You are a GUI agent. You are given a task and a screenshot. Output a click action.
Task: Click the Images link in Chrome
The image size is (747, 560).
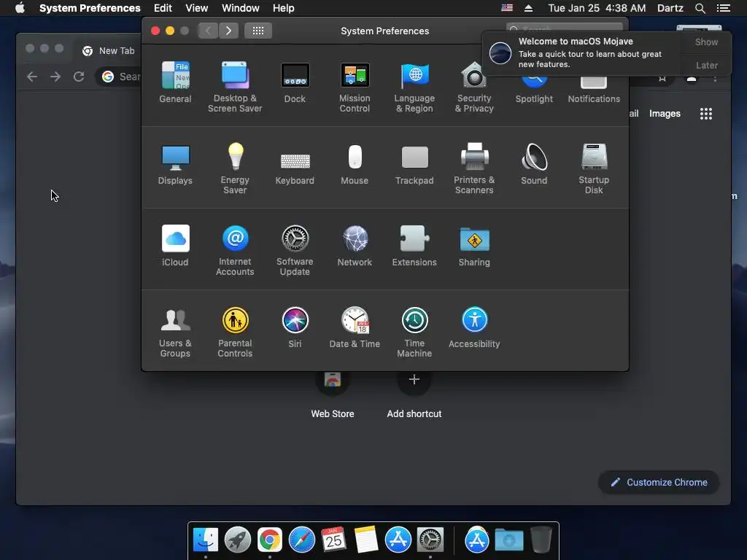(x=665, y=113)
